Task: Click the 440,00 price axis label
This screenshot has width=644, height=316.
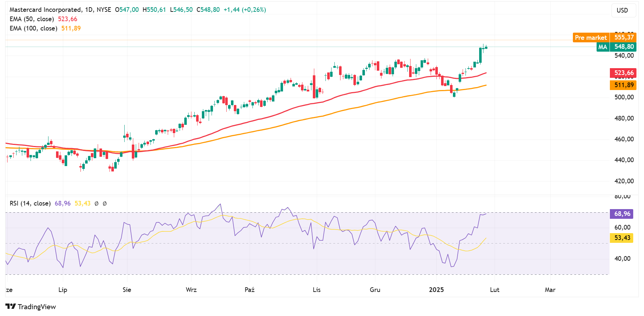Action: click(x=624, y=160)
